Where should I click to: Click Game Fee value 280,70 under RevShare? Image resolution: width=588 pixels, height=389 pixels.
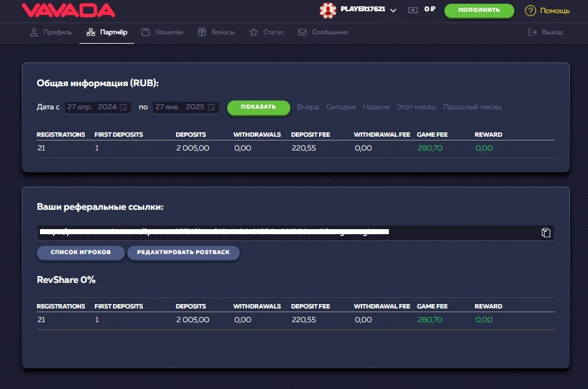(429, 320)
